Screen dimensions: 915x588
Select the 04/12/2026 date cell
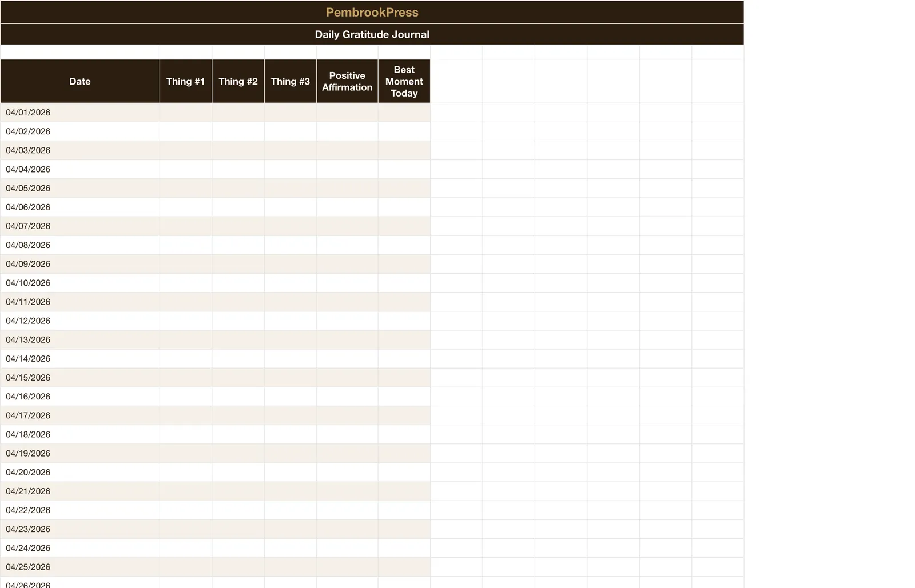pyautogui.click(x=80, y=321)
